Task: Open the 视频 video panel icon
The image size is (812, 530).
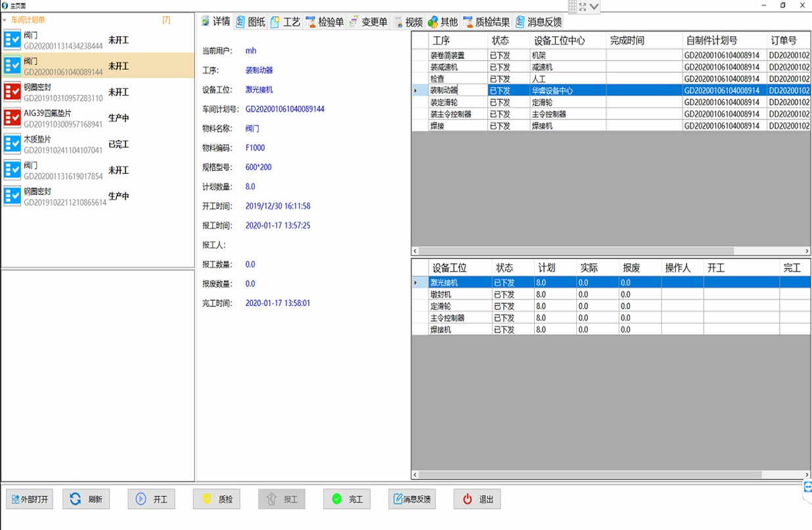Action: [398, 20]
